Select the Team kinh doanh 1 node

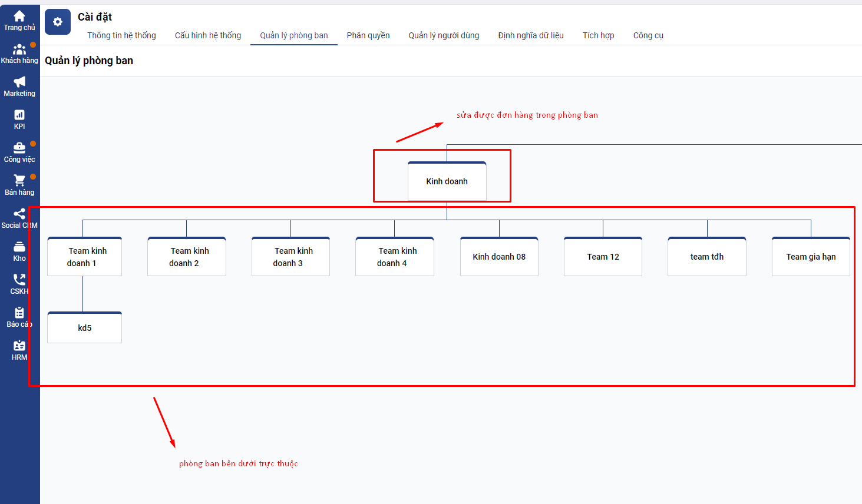84,257
